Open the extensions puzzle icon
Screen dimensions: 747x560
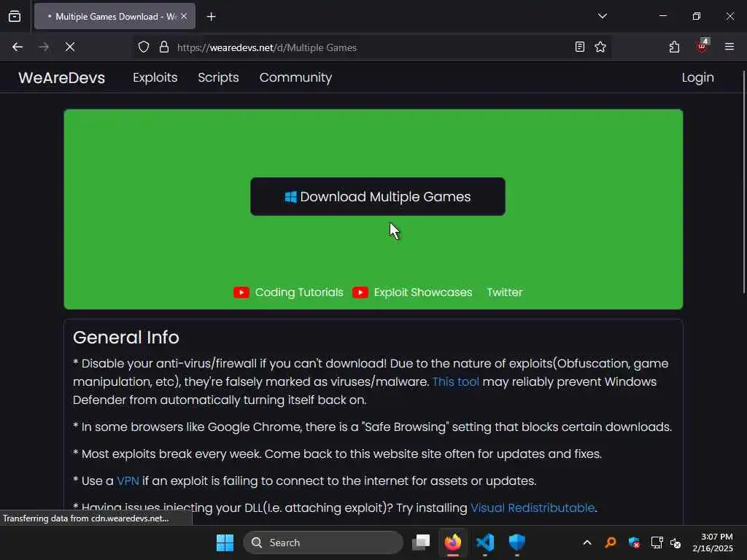[x=674, y=47]
